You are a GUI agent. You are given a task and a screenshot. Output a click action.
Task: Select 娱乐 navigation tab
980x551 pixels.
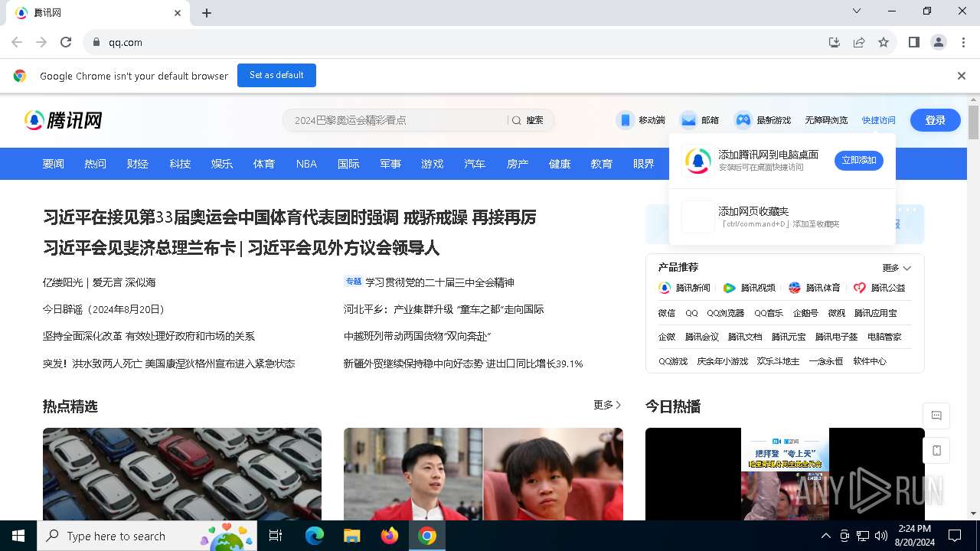pos(222,164)
